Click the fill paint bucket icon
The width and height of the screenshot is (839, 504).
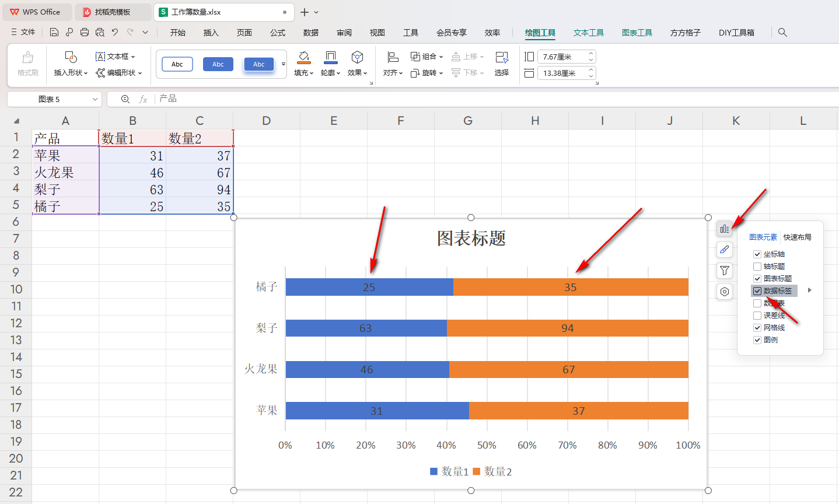point(303,57)
